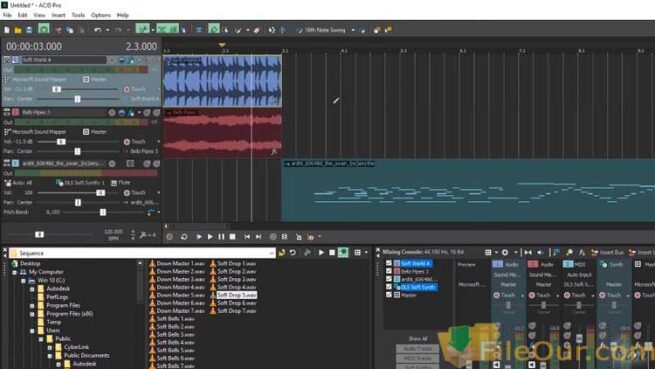This screenshot has width=655, height=369.
Task: Toggle Loop Playback in transport bar
Action: pos(184,237)
